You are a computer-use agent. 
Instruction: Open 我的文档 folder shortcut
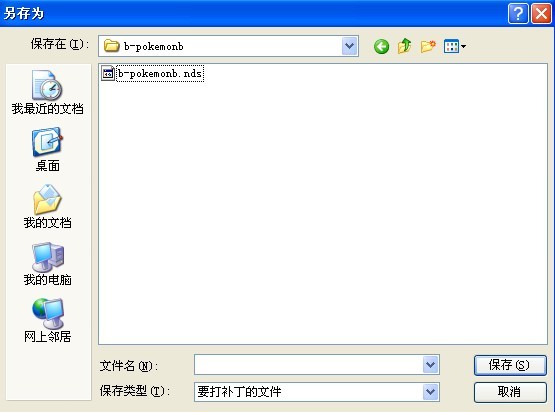[47, 207]
